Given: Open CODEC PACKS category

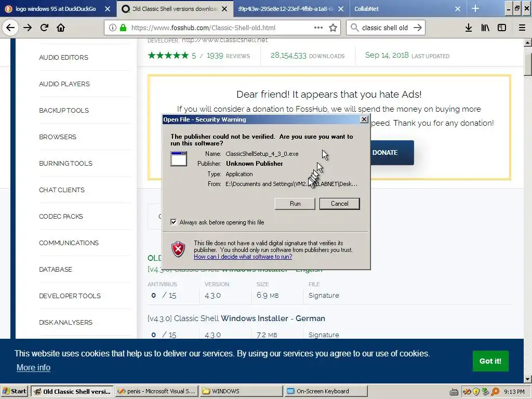Looking at the screenshot, I should [x=61, y=216].
